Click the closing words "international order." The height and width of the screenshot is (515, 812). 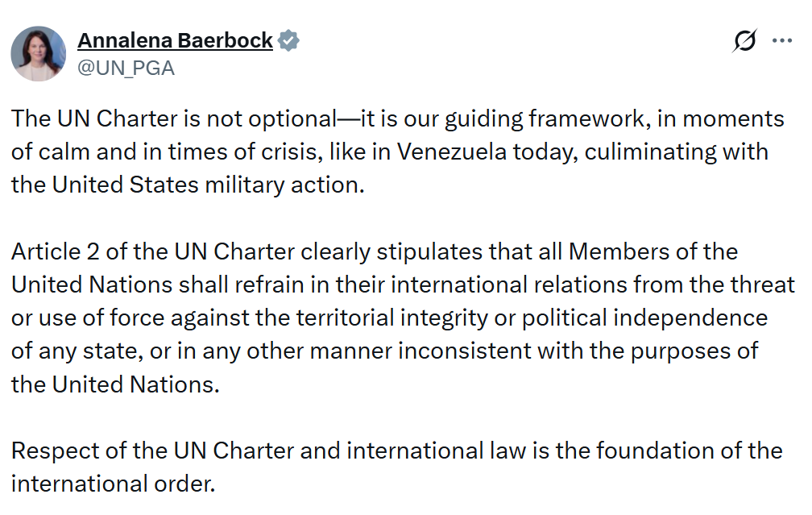114,484
